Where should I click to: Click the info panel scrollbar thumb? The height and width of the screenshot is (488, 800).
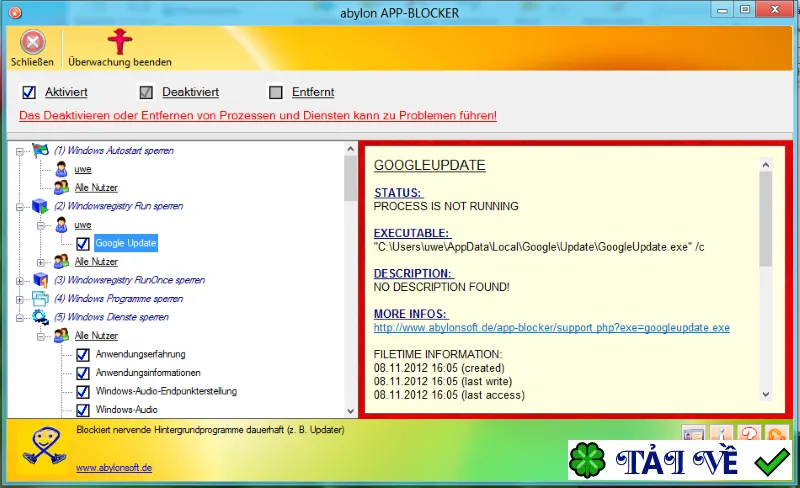click(x=765, y=219)
